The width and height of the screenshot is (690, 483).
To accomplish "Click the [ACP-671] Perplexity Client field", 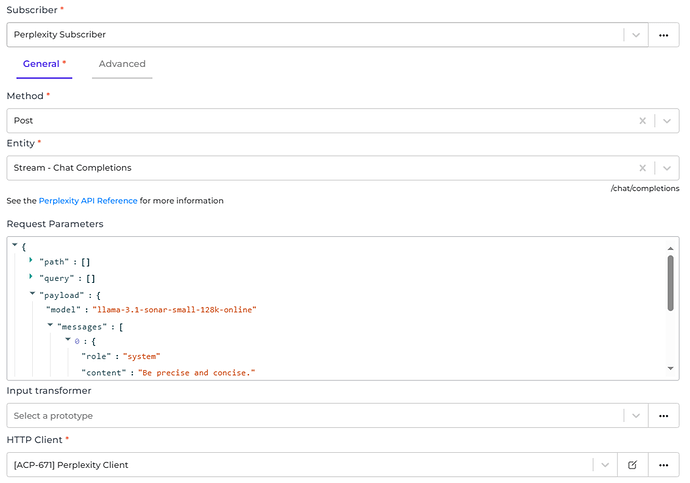I will [x=312, y=465].
